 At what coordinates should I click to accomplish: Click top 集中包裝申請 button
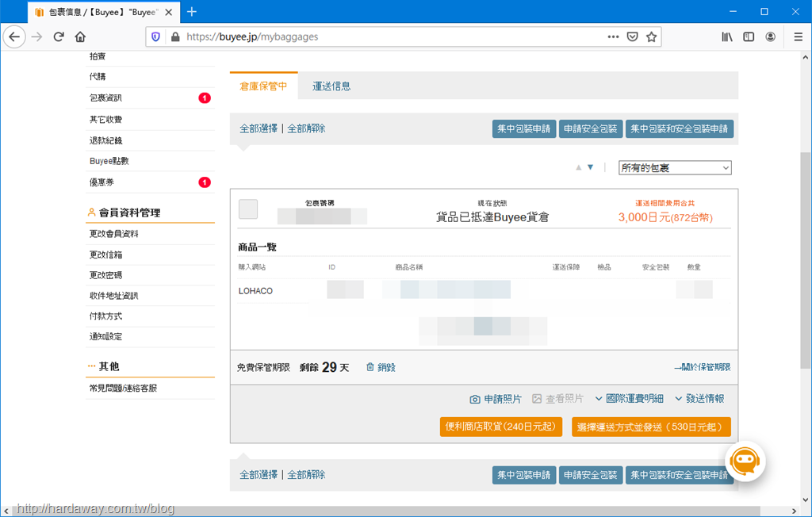(524, 129)
